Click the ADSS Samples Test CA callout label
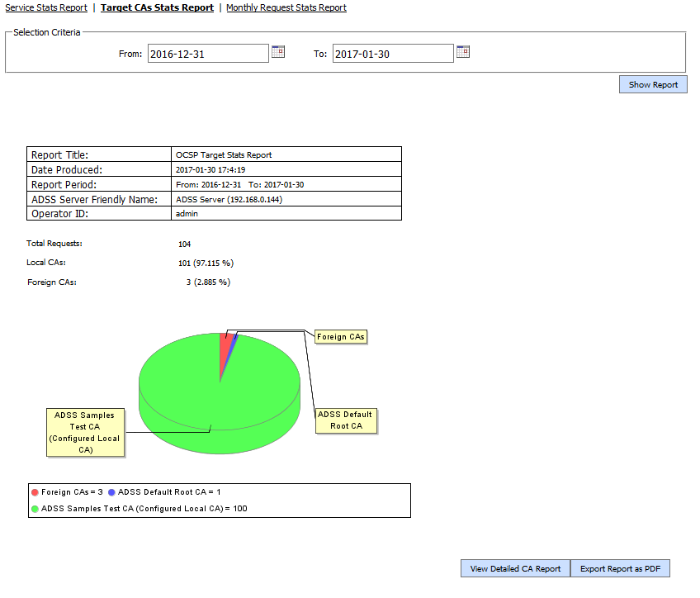700x598 pixels. tap(85, 432)
